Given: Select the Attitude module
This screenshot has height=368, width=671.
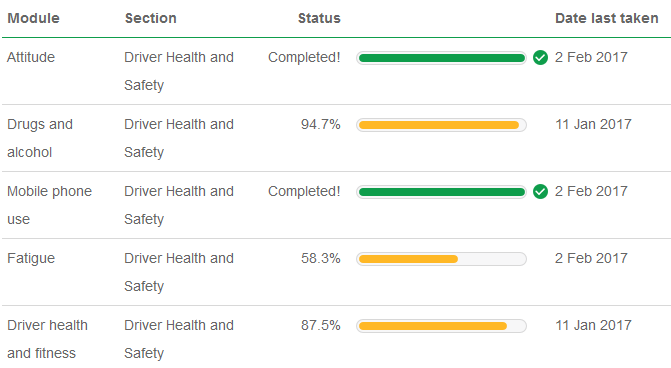Looking at the screenshot, I should click(31, 57).
